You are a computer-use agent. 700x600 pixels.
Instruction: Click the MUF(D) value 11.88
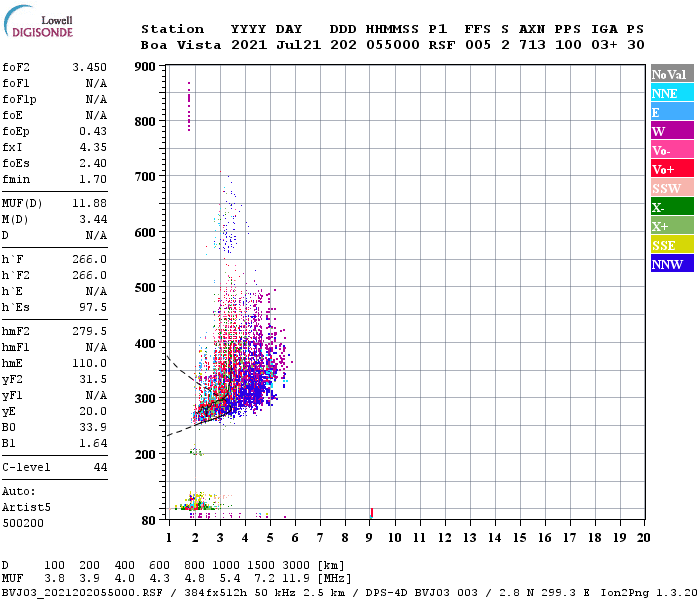point(90,204)
